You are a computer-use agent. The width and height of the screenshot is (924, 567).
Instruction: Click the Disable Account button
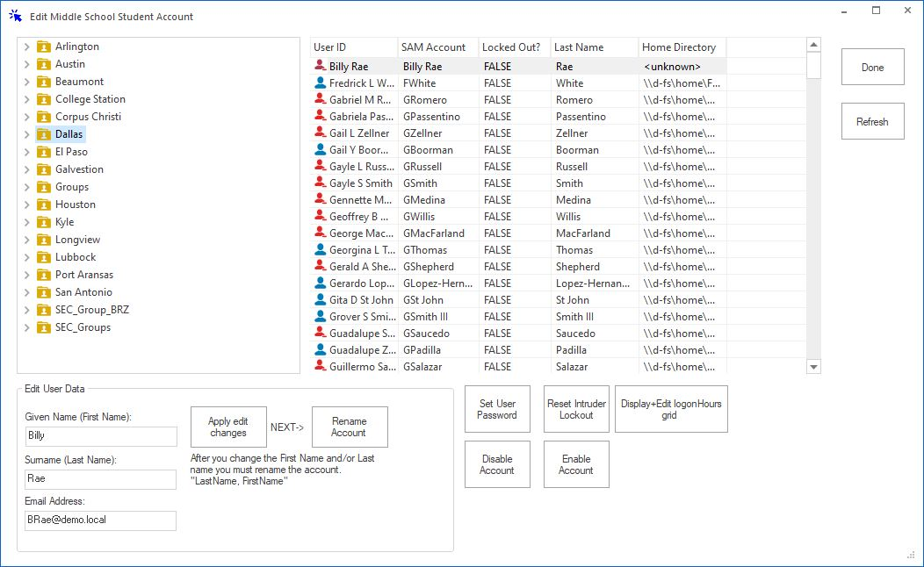[497, 464]
